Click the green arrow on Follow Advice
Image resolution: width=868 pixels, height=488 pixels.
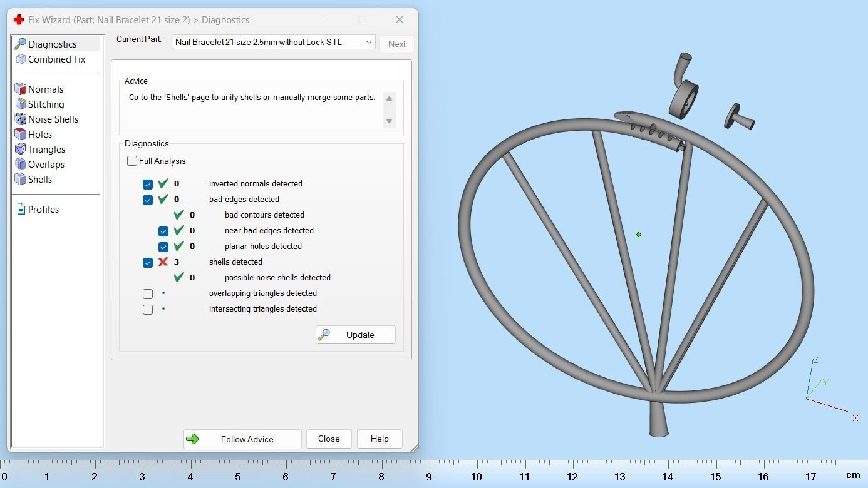tap(192, 439)
